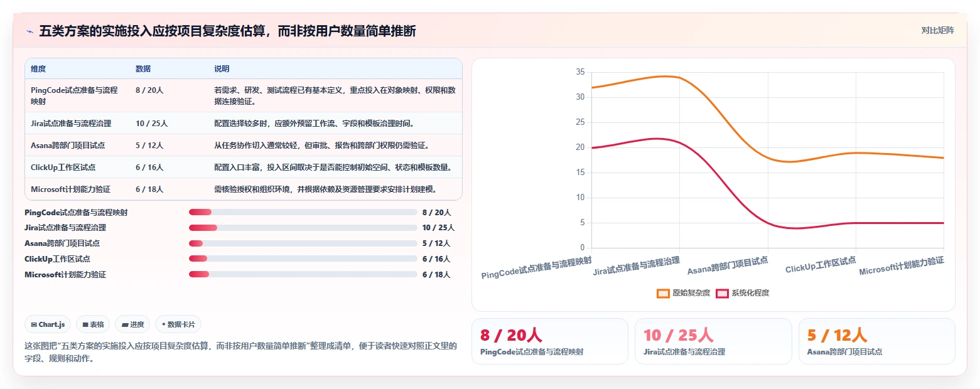Click the 进度 chip icon
Image resolution: width=980 pixels, height=389 pixels.
(125, 324)
